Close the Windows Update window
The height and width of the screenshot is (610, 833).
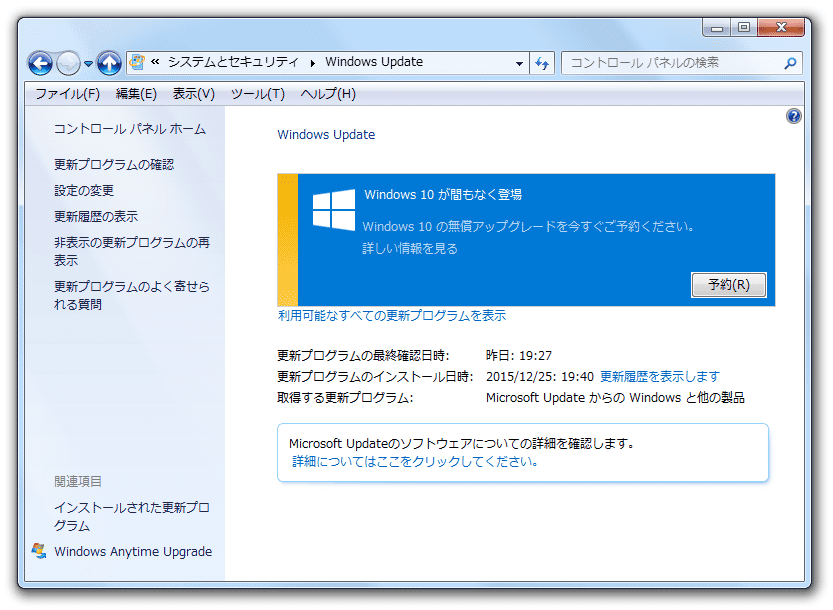pos(781,27)
